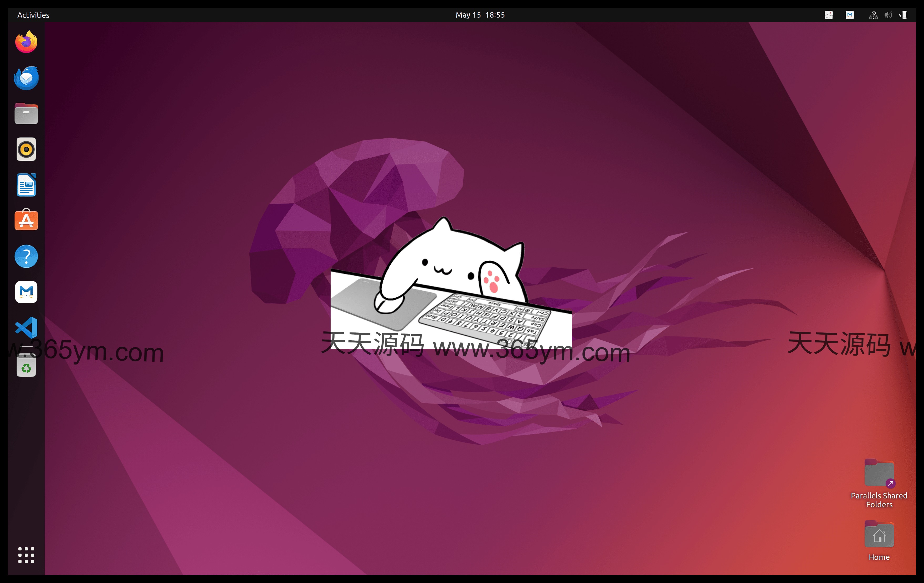Open the Help application icon
The image size is (924, 583).
(26, 256)
